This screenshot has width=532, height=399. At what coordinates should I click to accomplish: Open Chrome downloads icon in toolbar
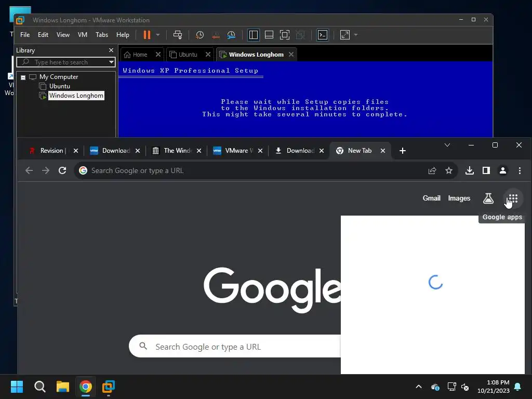(x=470, y=170)
